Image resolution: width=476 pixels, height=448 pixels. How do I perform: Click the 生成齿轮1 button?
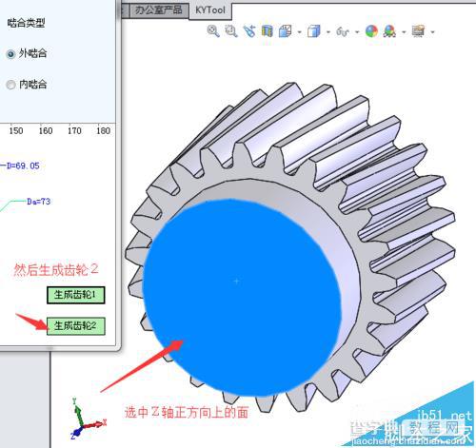76,295
